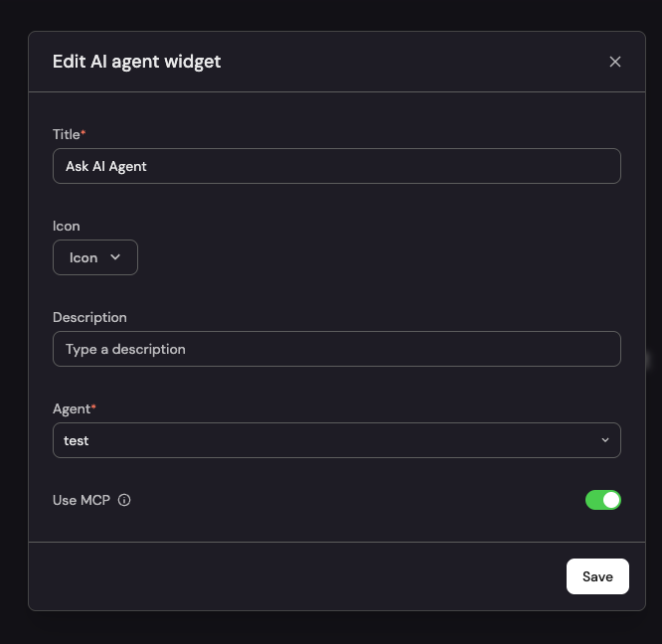The width and height of the screenshot is (662, 644).
Task: Open the Icon picker dropdown
Action: pyautogui.click(x=94, y=257)
